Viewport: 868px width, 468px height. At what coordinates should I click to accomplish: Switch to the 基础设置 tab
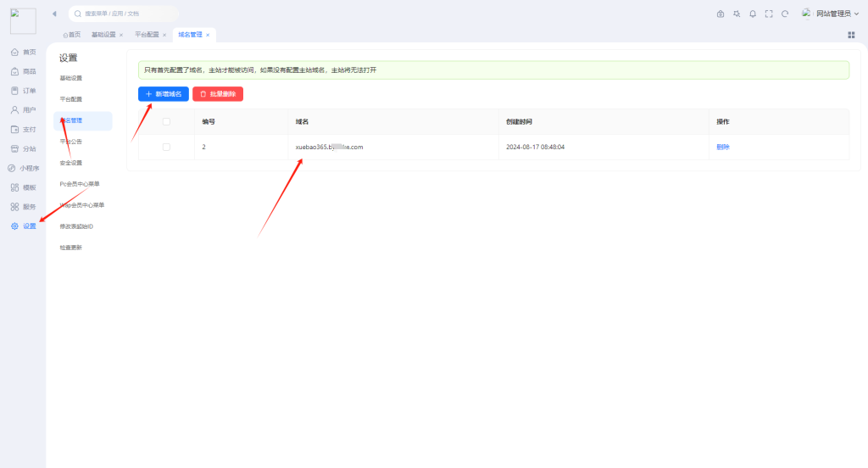[103, 35]
